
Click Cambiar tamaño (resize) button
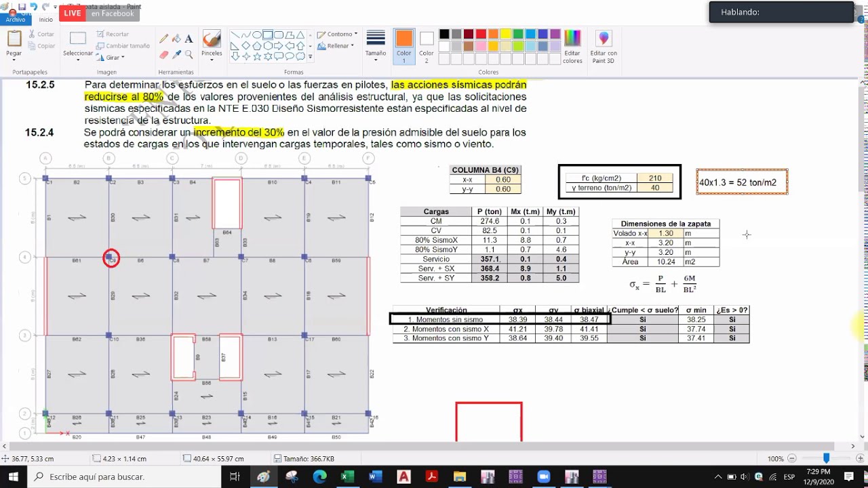pos(123,45)
